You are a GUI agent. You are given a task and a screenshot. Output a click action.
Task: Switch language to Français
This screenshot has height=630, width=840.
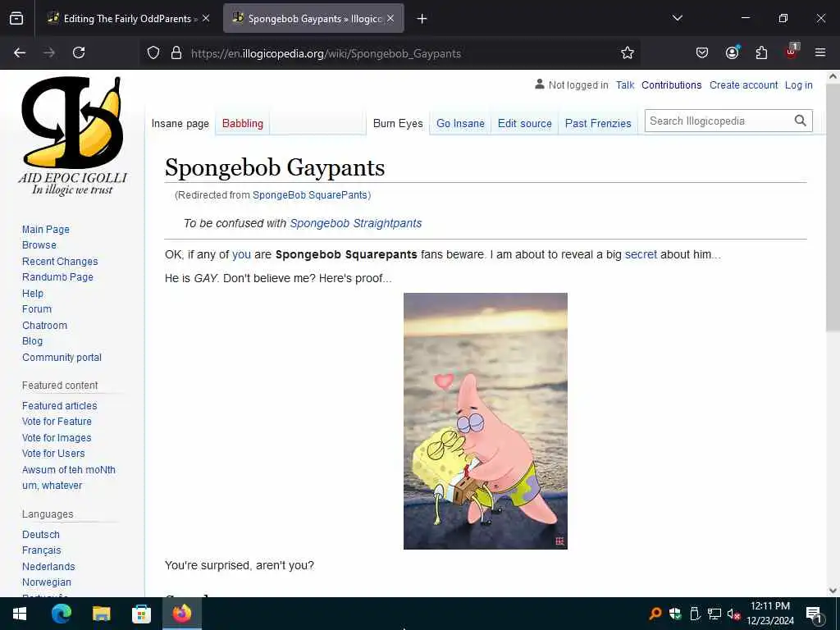[x=41, y=550]
